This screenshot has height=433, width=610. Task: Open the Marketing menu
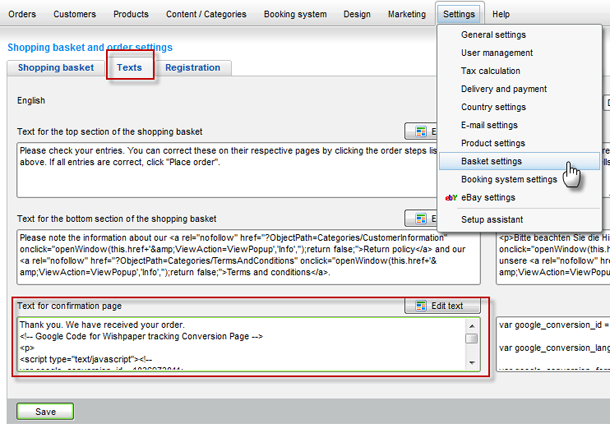point(404,14)
